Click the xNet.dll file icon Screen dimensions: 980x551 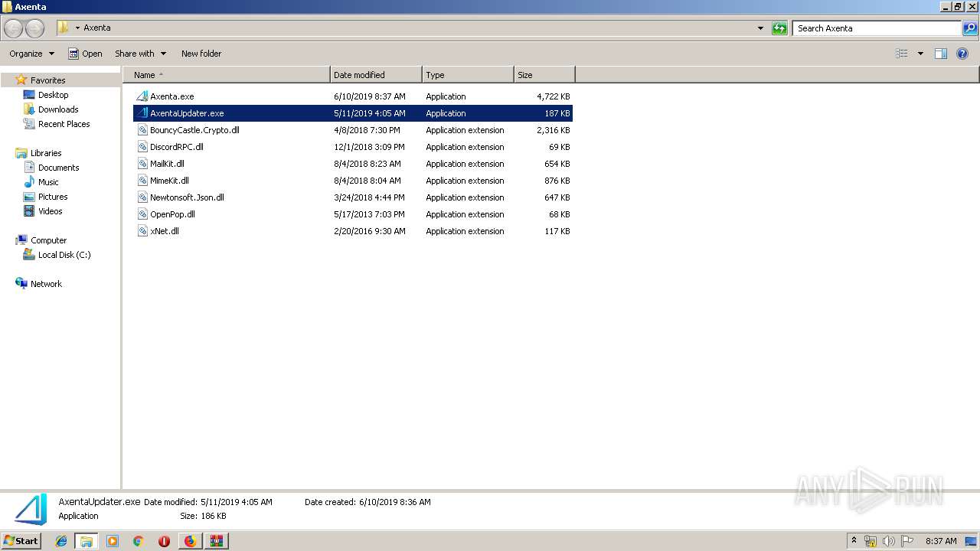point(142,231)
